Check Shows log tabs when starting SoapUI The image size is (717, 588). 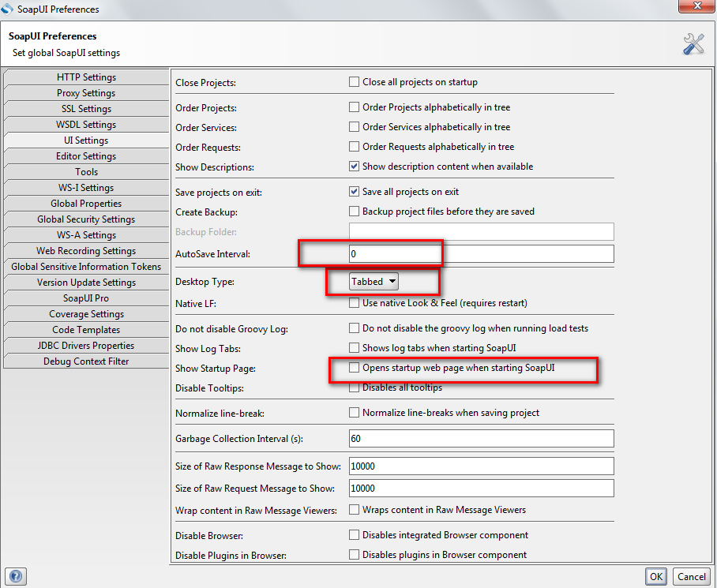tap(354, 348)
